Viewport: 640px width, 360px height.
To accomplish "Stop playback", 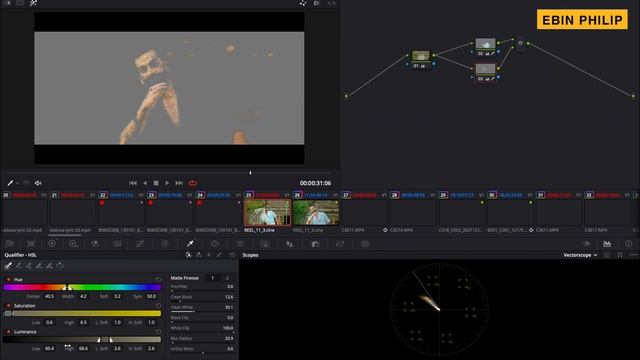I will point(156,183).
